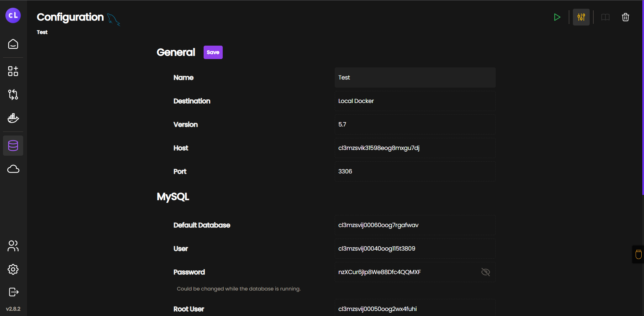644x316 pixels.
Task: Open the Settings gear icon
Action: (13, 269)
